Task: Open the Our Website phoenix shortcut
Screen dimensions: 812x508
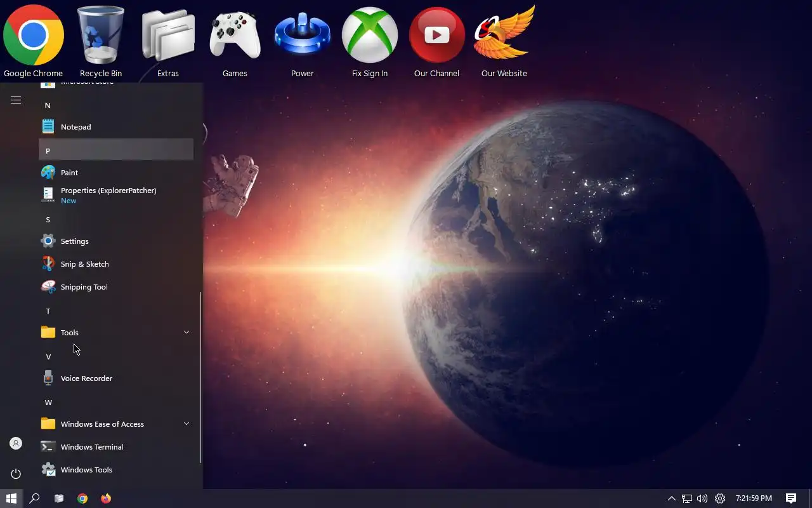Action: click(504, 42)
